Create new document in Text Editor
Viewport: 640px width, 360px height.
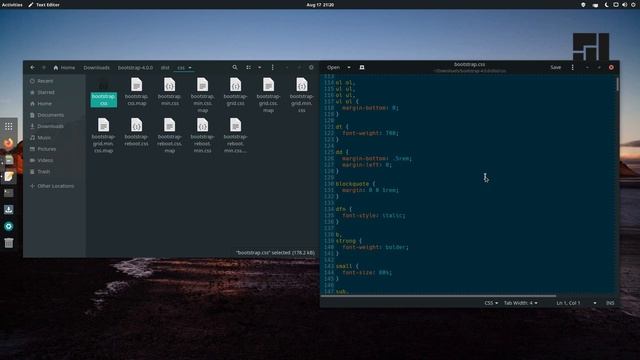coord(362,67)
